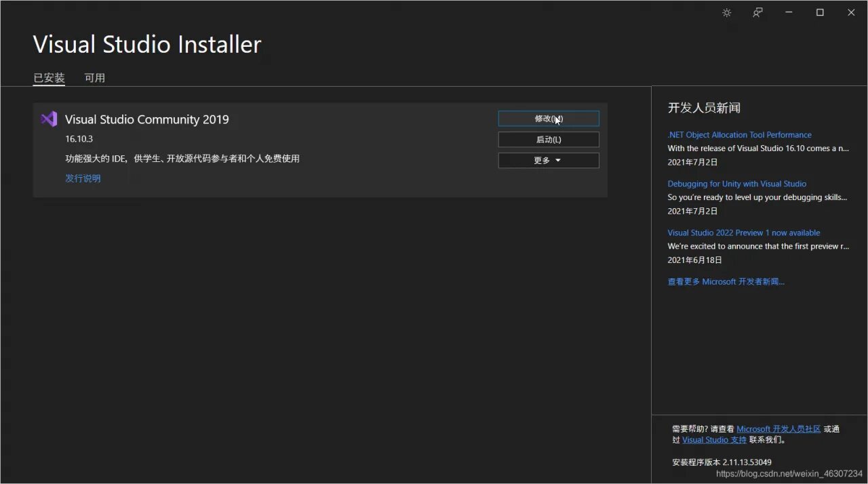Click the 功能强大的 IDE description text
Viewport: 868px width, 484px height.
coord(182,159)
